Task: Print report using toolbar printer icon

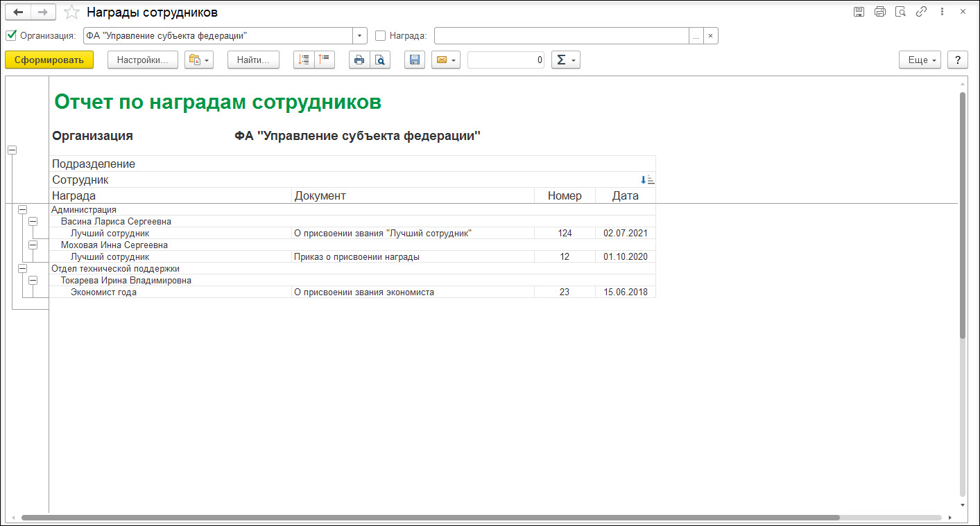Action: tap(359, 60)
